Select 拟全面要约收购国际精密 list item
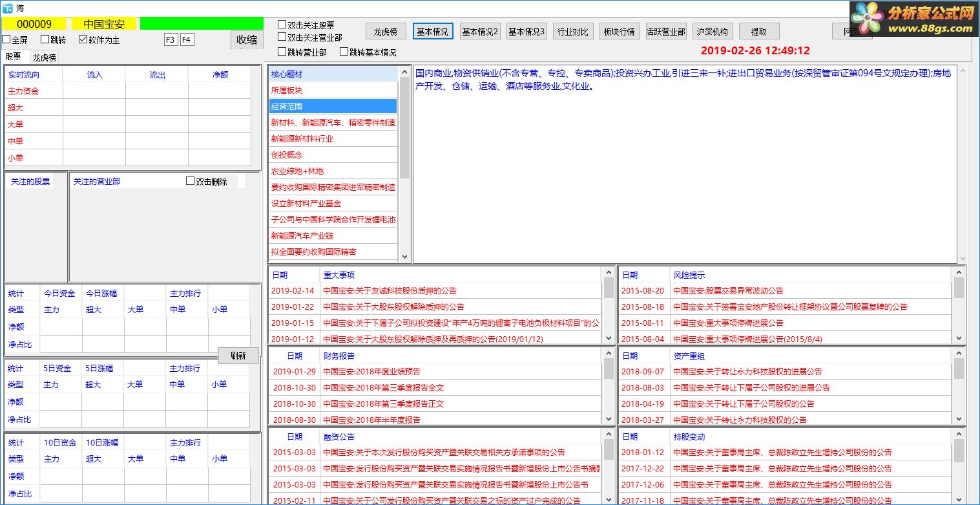Screen dimensions: 980x505 (x=333, y=252)
